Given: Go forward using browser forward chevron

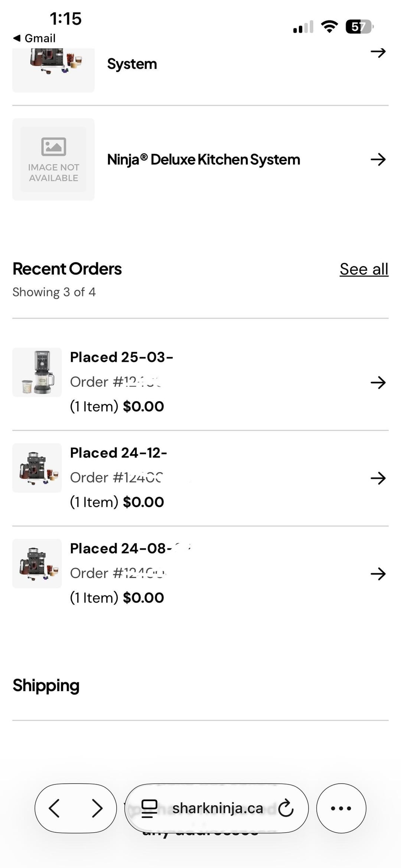Looking at the screenshot, I should [97, 809].
